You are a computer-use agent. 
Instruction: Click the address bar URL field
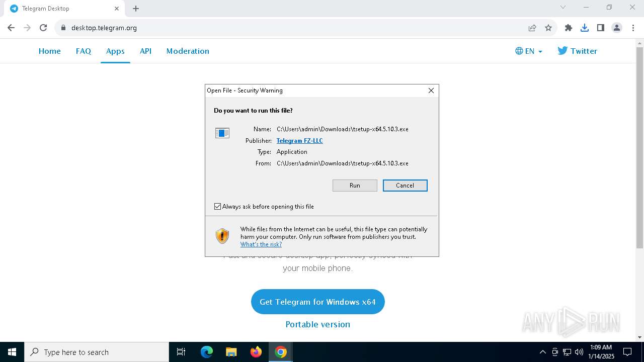tap(297, 28)
